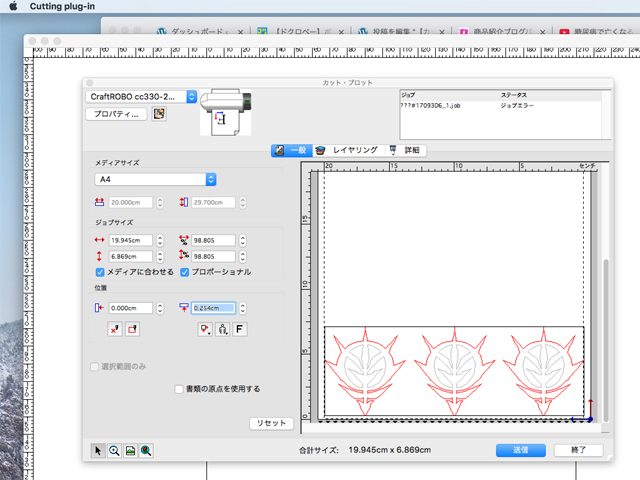640x480 pixels.
Task: Switch to 投稿を編集 browser tab behind
Action: coord(402,31)
